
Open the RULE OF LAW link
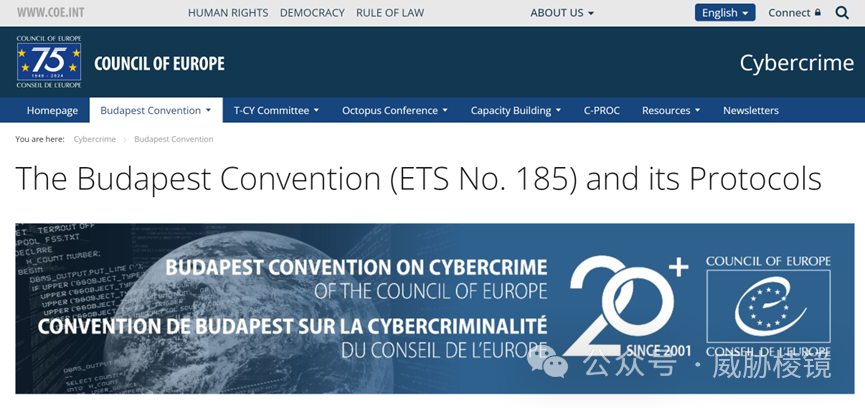click(x=390, y=13)
